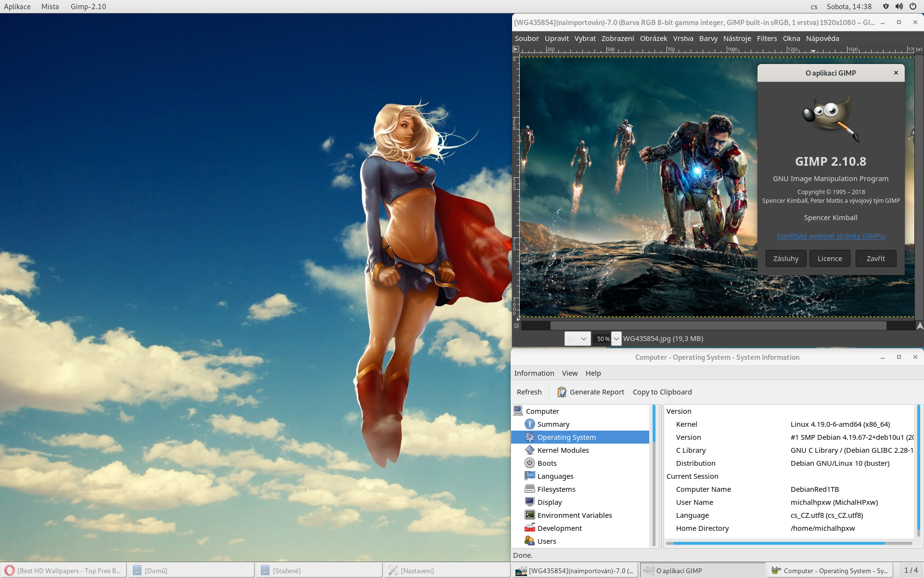Screen dimensions: 924x578
Task: Click the Generate Report toolbar icon
Action: point(562,392)
